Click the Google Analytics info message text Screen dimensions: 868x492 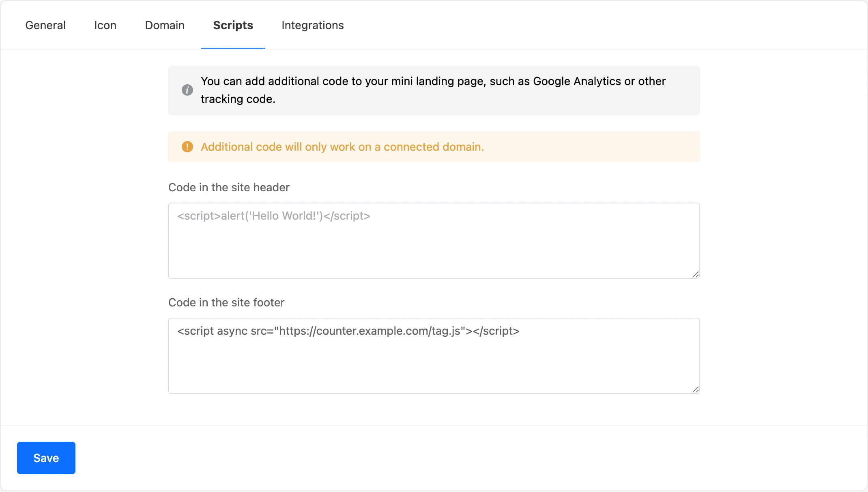point(433,90)
